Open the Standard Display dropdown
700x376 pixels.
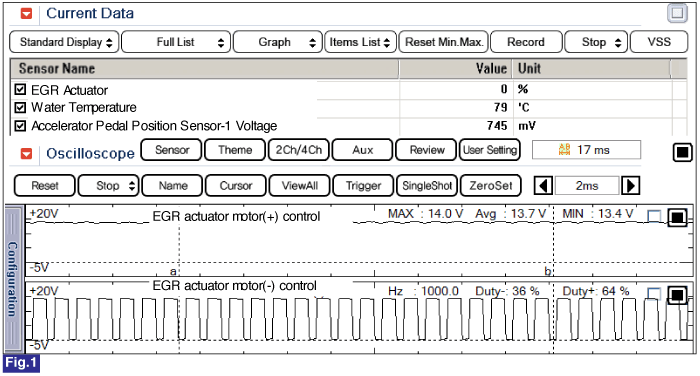point(64,42)
